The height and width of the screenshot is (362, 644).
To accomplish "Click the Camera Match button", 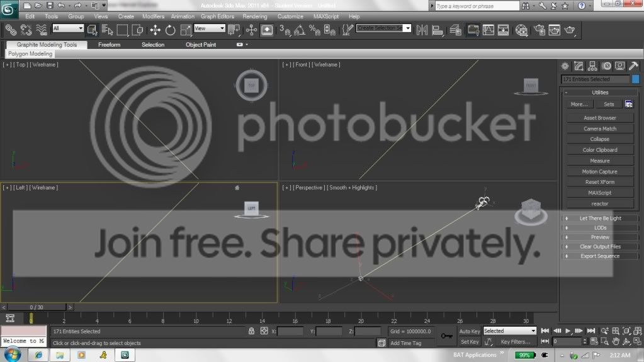I will pyautogui.click(x=600, y=128).
